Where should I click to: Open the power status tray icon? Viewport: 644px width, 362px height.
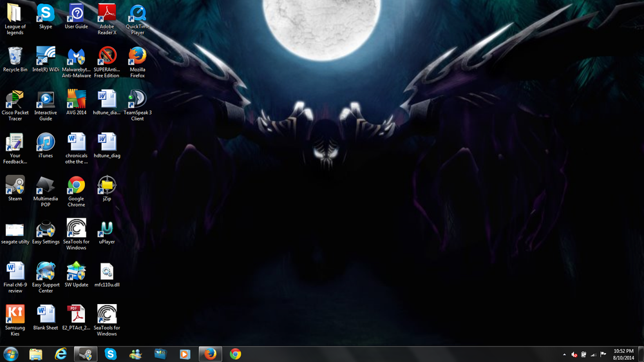[583, 355]
